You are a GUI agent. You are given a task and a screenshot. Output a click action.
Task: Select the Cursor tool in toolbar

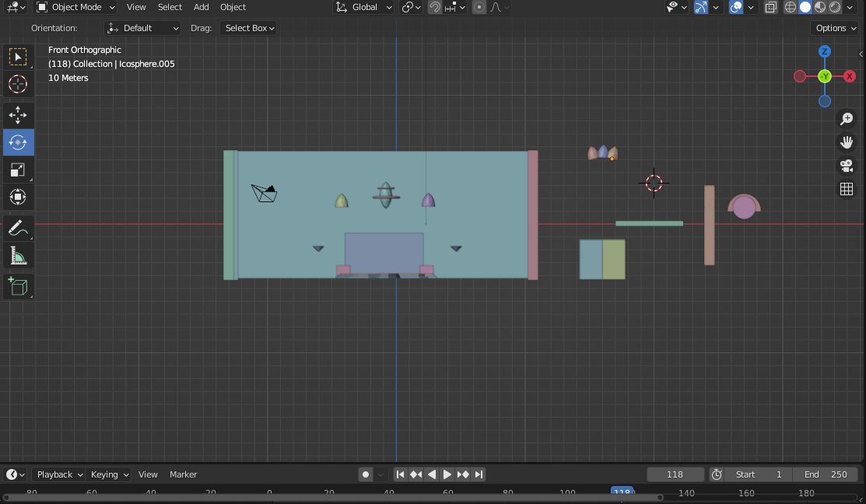18,84
